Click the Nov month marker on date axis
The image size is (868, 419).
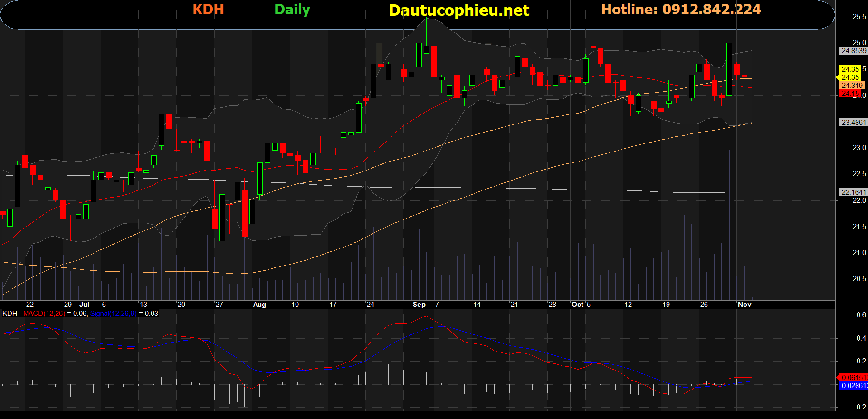(744, 305)
